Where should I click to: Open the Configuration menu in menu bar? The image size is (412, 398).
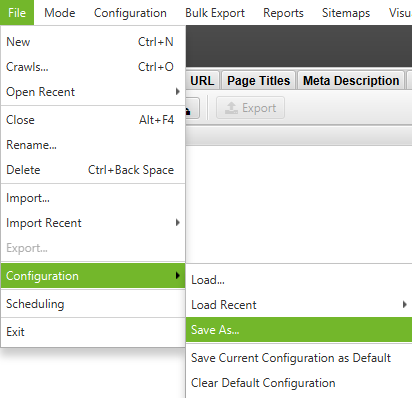[x=130, y=13]
